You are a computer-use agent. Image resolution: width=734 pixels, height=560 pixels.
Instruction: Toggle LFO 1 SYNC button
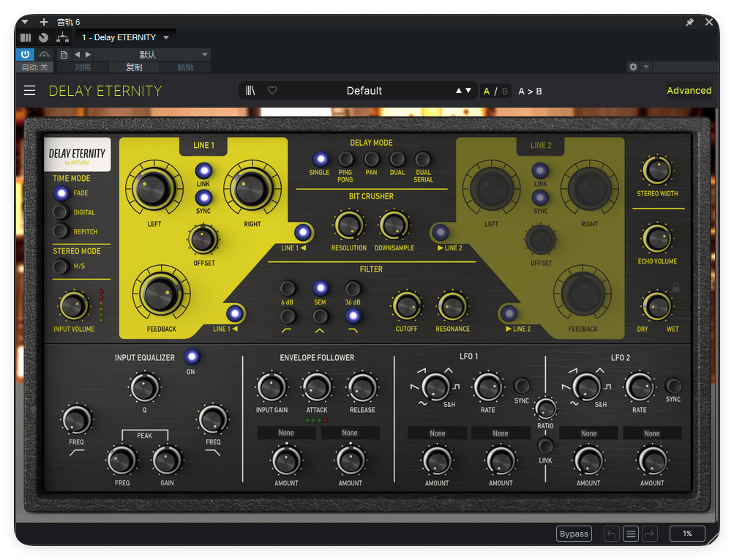[522, 386]
